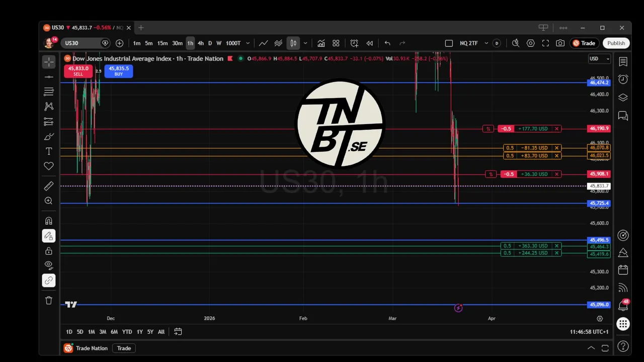644x362 pixels.
Task: Open the Fibonacci retracement tools
Action: point(49,92)
